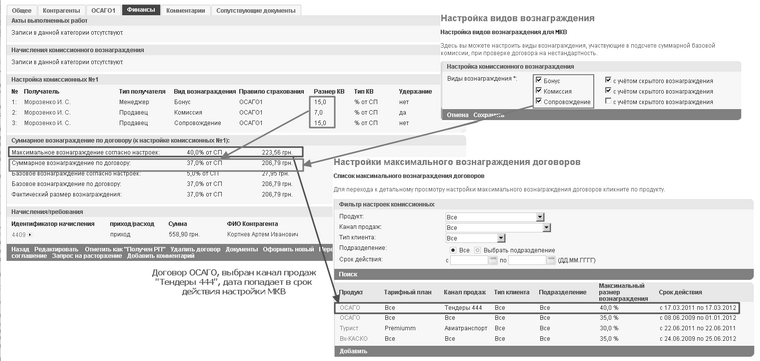Viewport: 760px width, 361px height.
Task: Go to the Комментарии tab
Action: point(186,10)
